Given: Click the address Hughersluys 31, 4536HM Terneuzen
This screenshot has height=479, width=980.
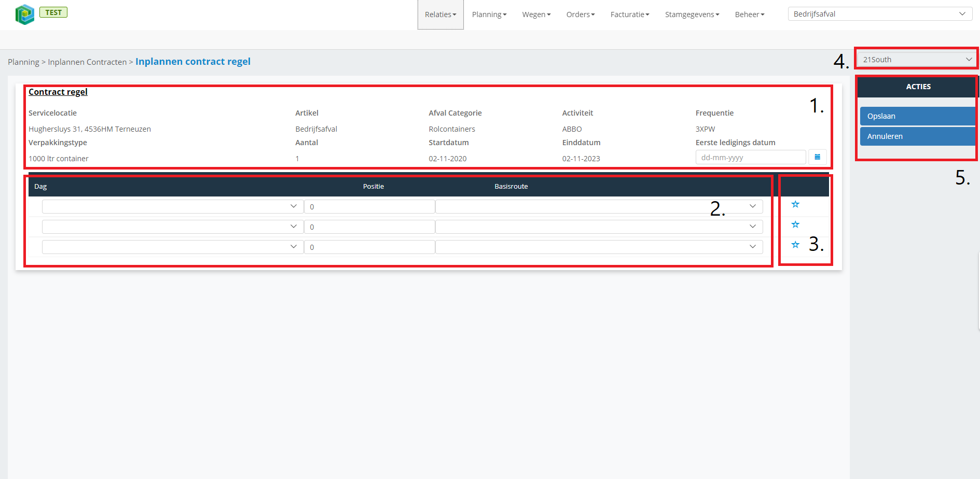Looking at the screenshot, I should click(90, 129).
